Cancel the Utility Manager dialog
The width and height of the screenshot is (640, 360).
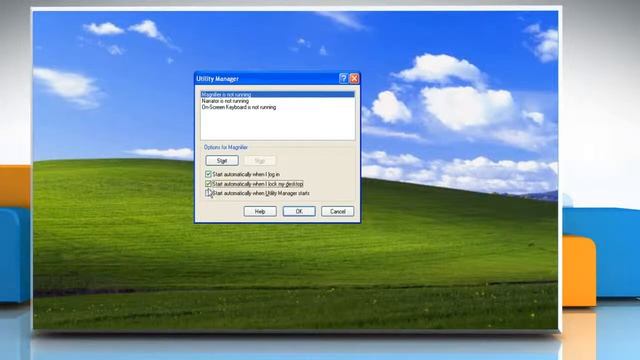click(x=338, y=211)
